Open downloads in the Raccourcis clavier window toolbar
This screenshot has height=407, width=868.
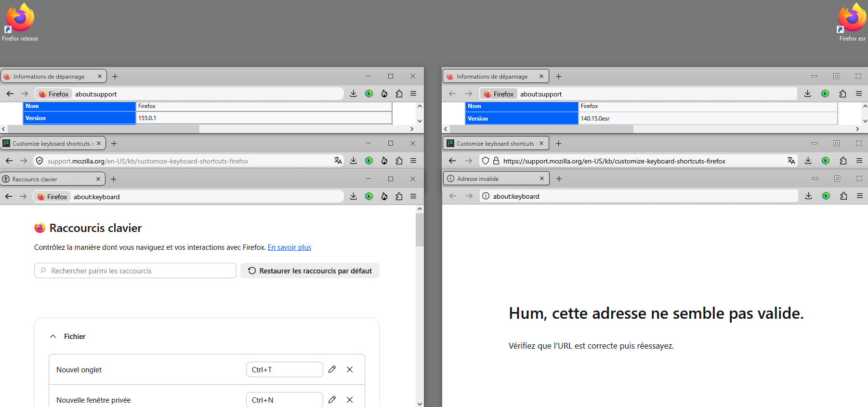[x=354, y=196]
